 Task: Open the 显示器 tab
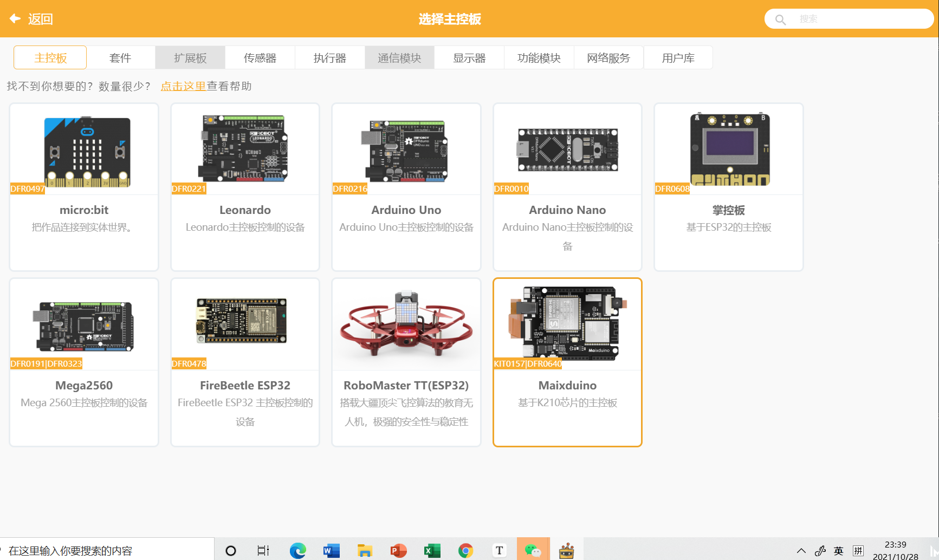click(x=469, y=57)
